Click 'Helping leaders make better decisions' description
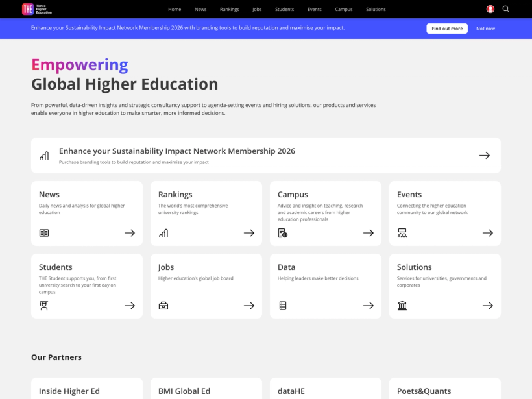 tap(318, 278)
